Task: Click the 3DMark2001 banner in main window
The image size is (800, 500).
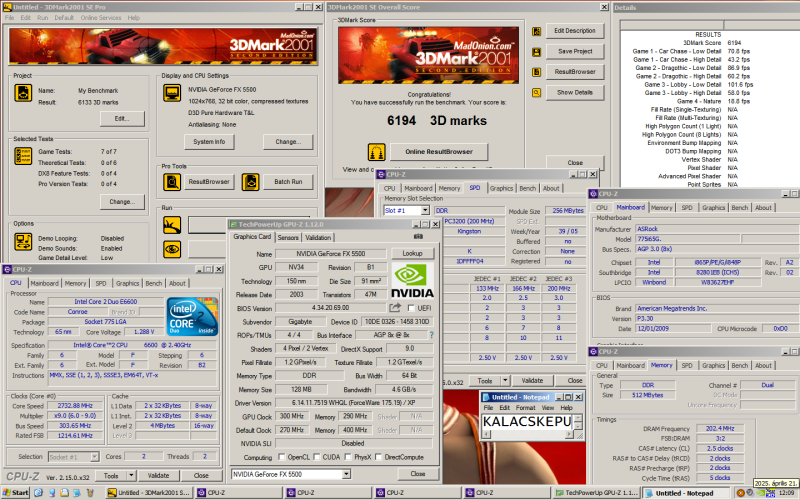Action: tap(163, 46)
